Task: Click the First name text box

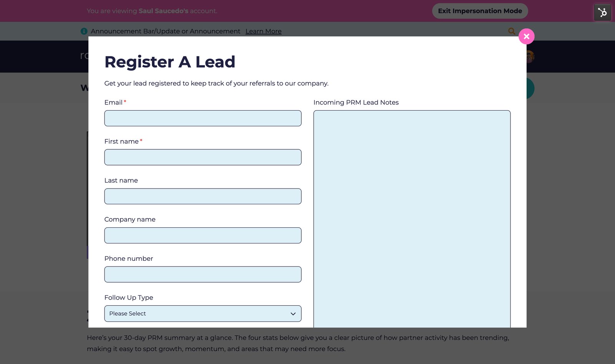Action: pos(203,157)
